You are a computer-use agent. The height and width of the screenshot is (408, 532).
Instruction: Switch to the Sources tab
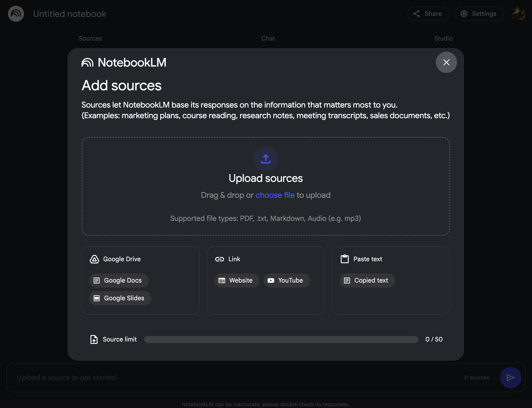pyautogui.click(x=90, y=38)
